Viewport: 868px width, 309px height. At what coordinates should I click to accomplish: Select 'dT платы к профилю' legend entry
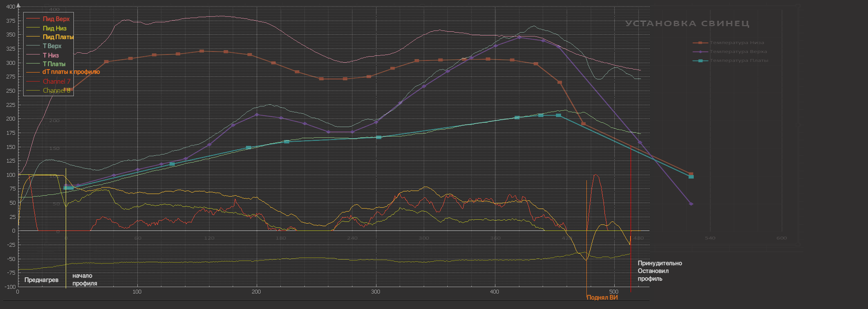(63, 72)
